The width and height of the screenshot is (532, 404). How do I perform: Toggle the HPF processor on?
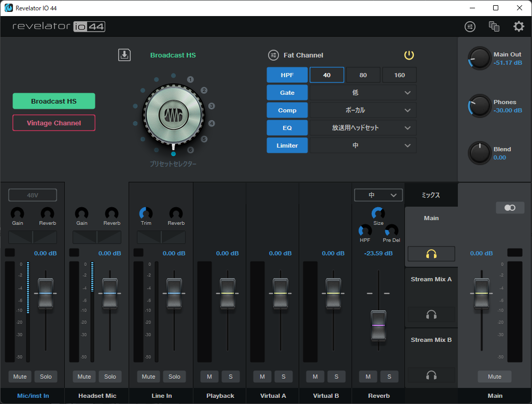(287, 75)
